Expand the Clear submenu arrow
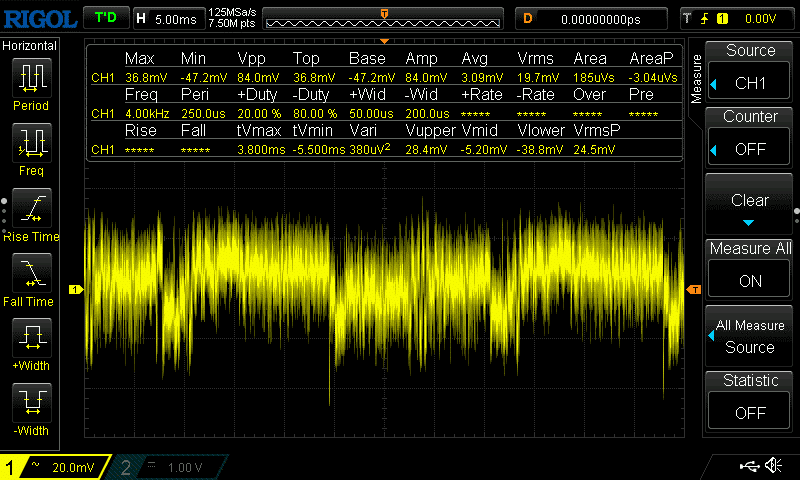The width and height of the screenshot is (800, 480). pyautogui.click(x=750, y=222)
